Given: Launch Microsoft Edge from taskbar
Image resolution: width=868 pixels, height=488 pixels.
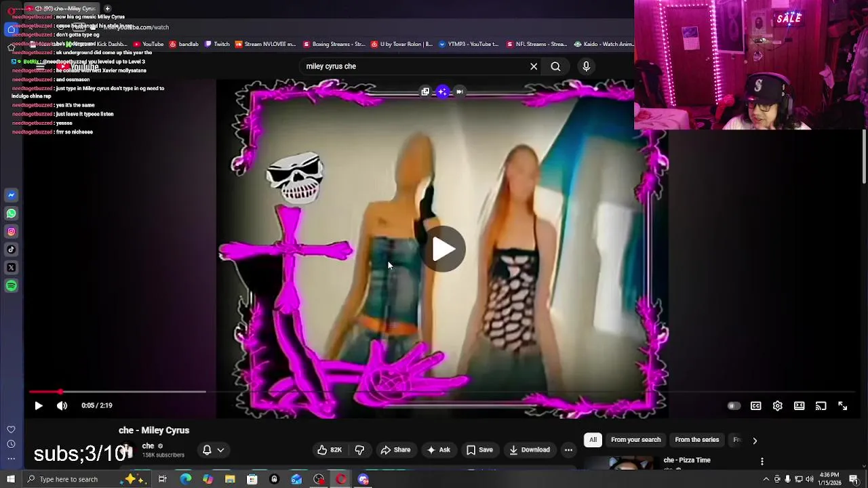Looking at the screenshot, I should pyautogui.click(x=185, y=479).
